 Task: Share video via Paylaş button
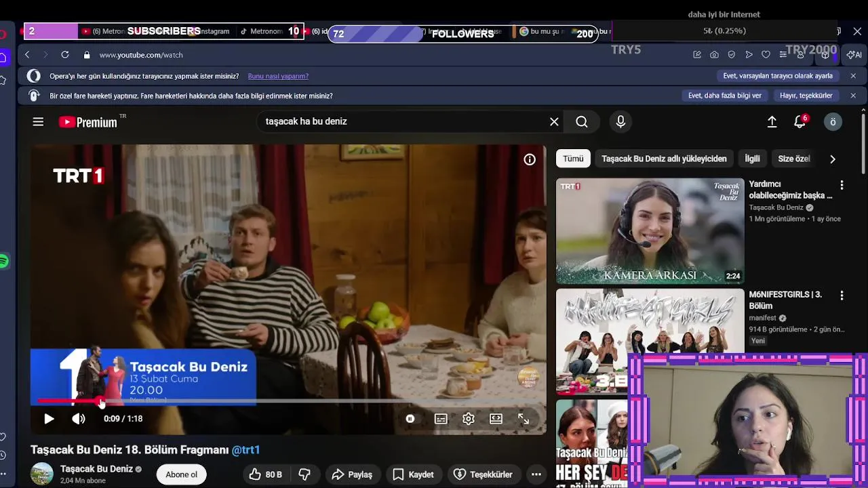352,474
